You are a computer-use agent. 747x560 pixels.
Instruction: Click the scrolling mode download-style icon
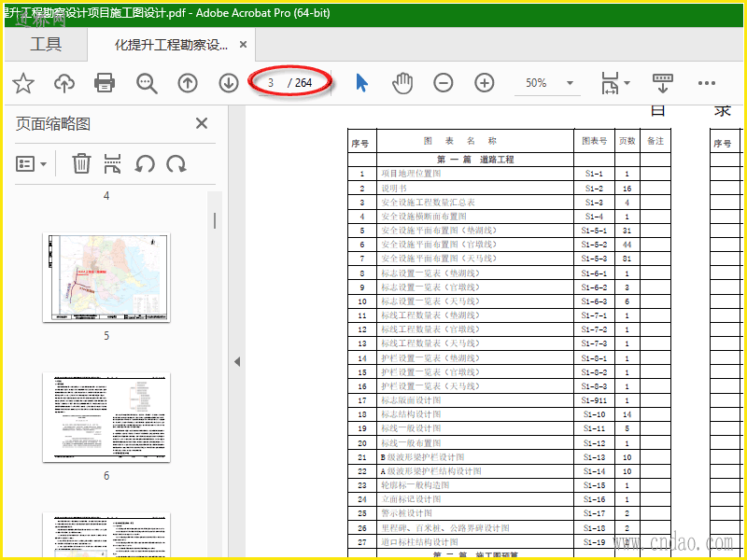click(x=663, y=83)
